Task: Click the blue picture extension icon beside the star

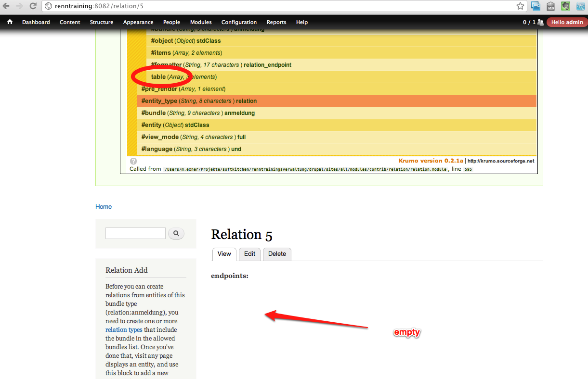Action: tap(536, 6)
